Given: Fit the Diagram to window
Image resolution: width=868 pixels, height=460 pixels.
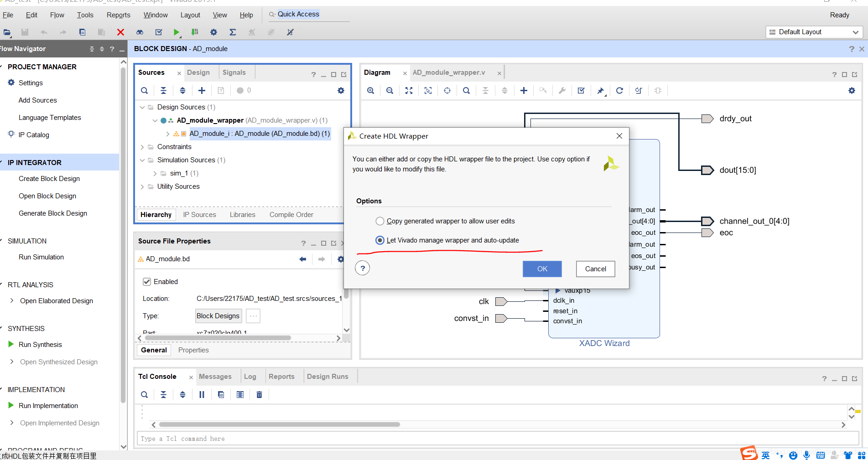Looking at the screenshot, I should point(409,90).
